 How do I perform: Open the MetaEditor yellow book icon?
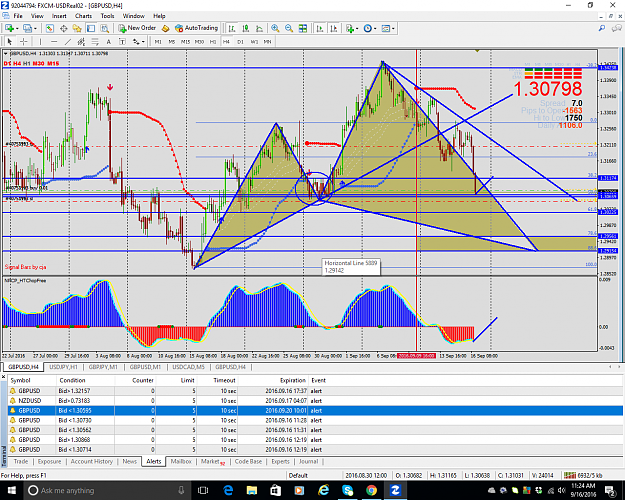tap(165, 28)
